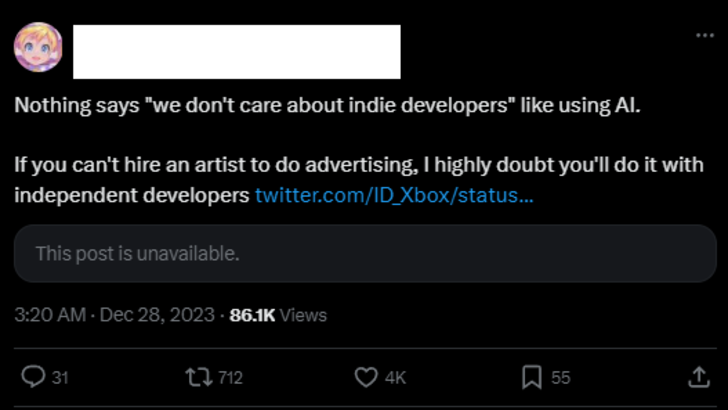This screenshot has height=410, width=728.
Task: Open the twitter.com/ID_Xbox/status link
Action: click(394, 194)
